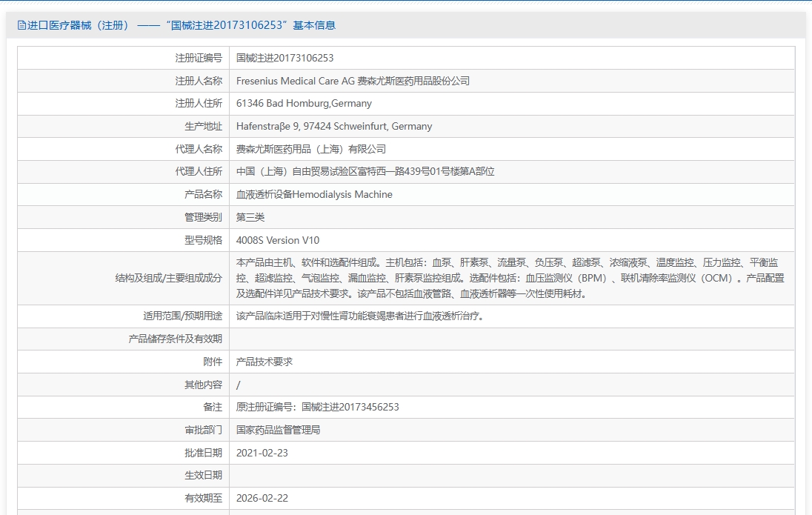This screenshot has height=515, width=812.
Task: Click the 注册人住所 label
Action: 199,104
